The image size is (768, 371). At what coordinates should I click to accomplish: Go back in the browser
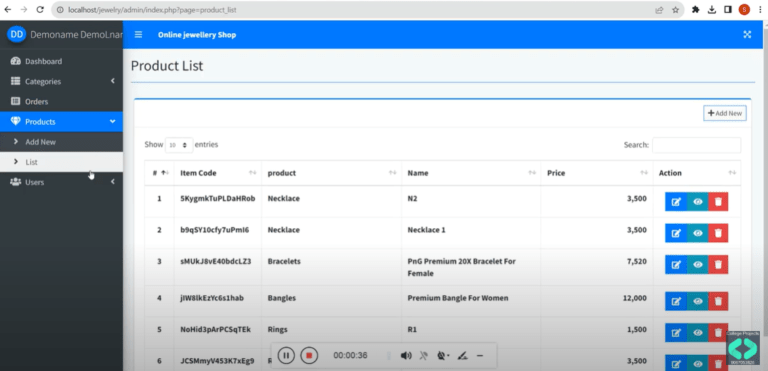7,10
